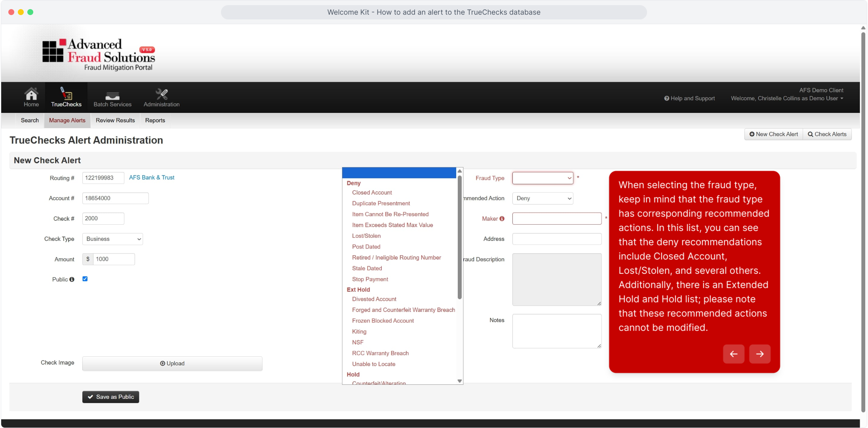Select Unable to Locate option
Screen dimensions: 868x428
373,364
